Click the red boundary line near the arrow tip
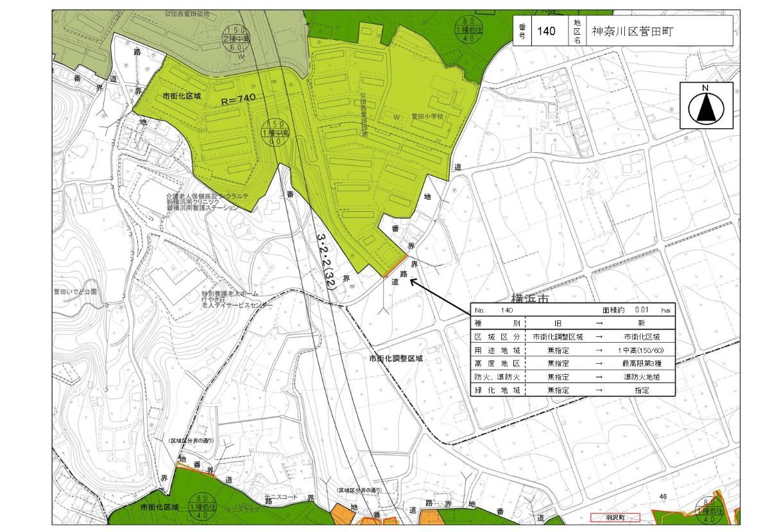 [x=395, y=267]
